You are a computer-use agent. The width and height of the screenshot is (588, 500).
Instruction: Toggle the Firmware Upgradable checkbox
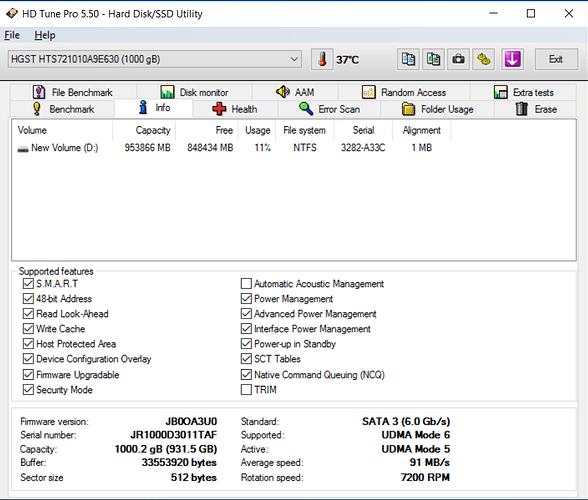coord(28,374)
